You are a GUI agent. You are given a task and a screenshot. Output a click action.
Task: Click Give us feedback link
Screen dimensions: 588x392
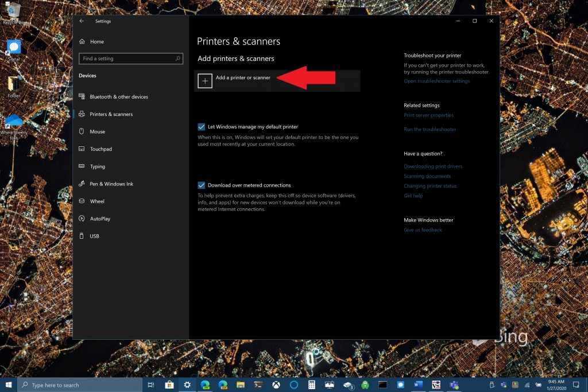tap(423, 230)
